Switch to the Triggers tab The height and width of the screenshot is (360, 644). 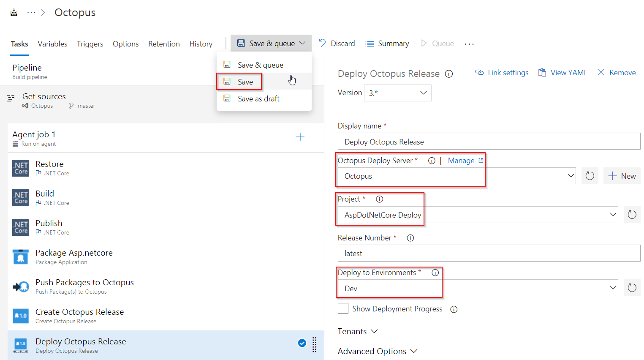click(90, 44)
